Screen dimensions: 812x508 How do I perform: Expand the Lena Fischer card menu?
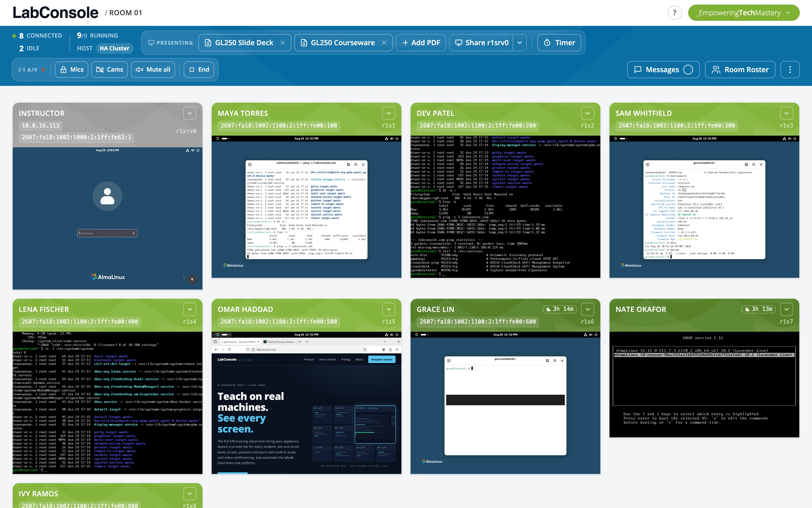tap(190, 309)
